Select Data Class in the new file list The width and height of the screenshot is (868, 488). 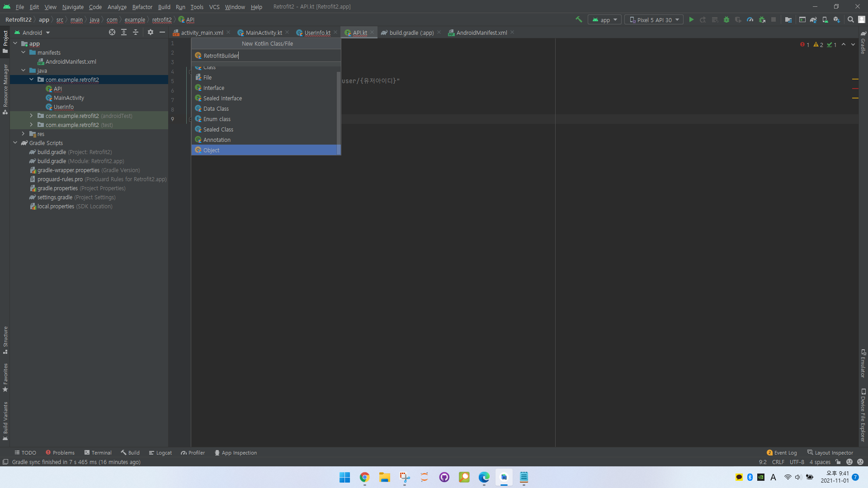(216, 109)
